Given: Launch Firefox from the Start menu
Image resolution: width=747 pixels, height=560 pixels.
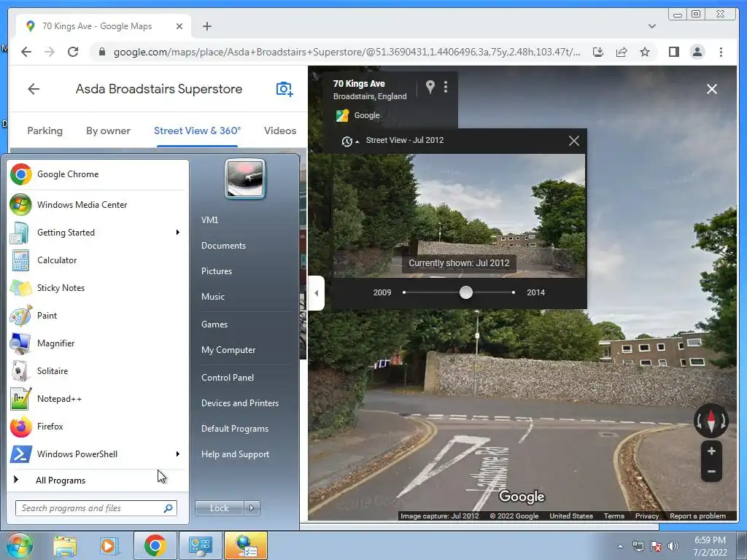Looking at the screenshot, I should (x=98, y=426).
